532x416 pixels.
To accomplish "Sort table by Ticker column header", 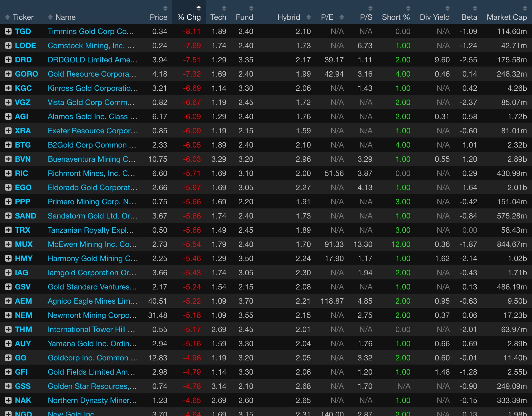I will click(x=23, y=17).
